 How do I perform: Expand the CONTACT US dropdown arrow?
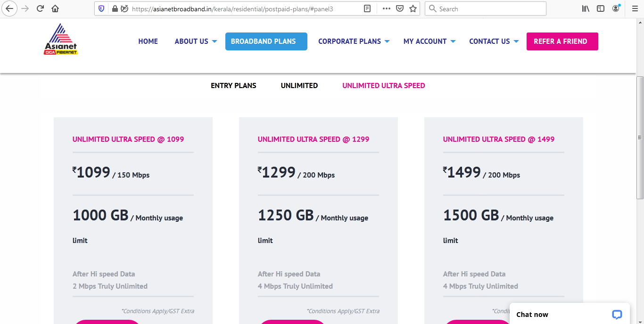pyautogui.click(x=516, y=41)
